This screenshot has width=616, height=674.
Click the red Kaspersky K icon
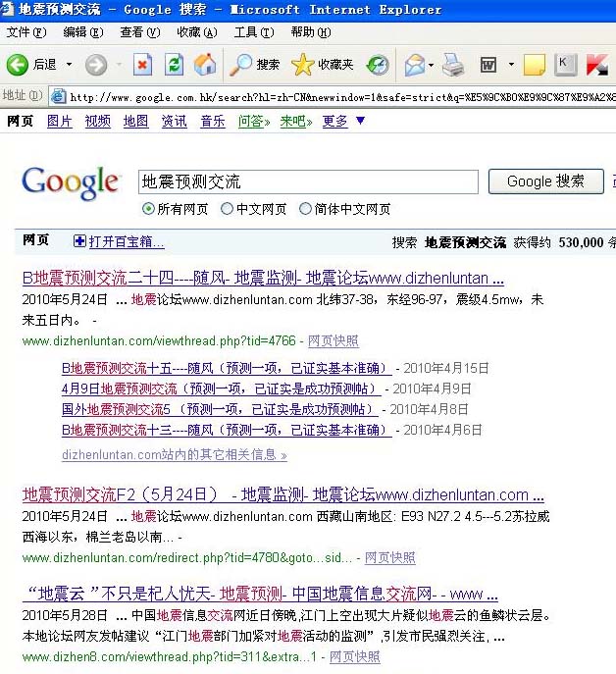(597, 65)
